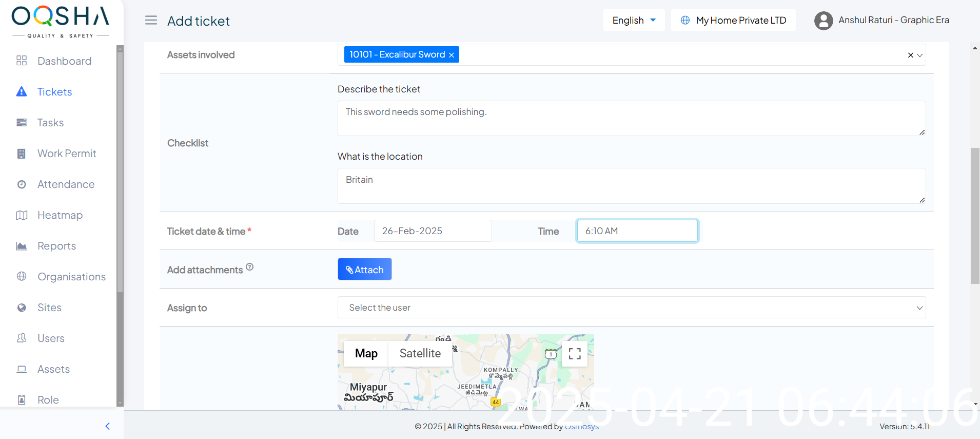Click the Reports chart icon

[x=22, y=246]
